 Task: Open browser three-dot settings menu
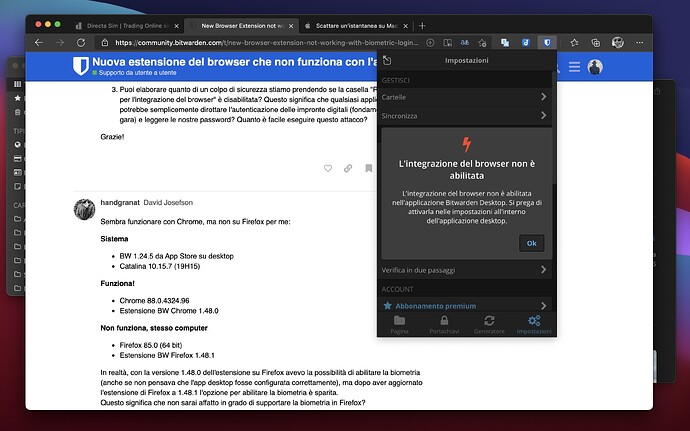click(639, 43)
